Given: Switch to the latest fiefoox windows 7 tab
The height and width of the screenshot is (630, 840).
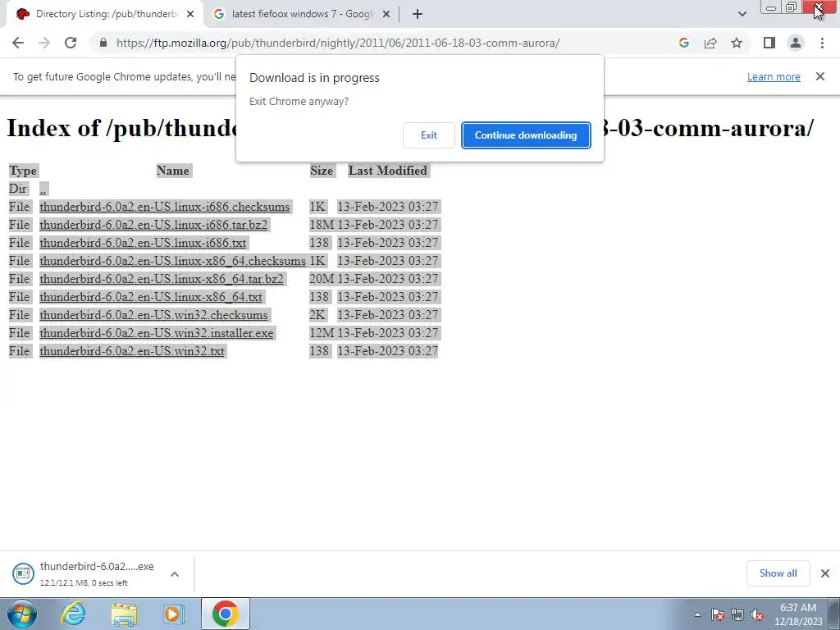Looking at the screenshot, I should tap(302, 15).
